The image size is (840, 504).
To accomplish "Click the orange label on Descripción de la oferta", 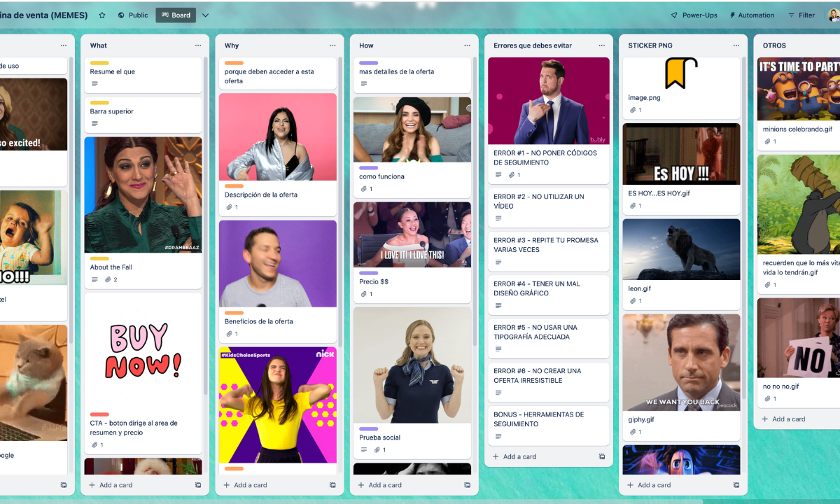I will pos(234,186).
